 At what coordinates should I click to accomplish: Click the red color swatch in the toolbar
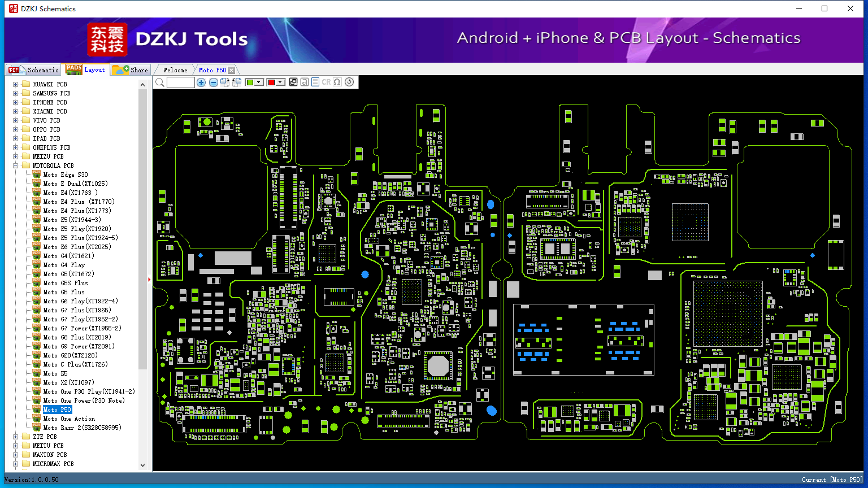271,82
